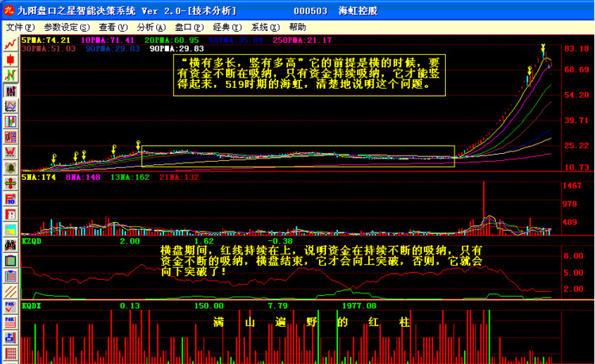Open the red and blue multi-line chart icon
This screenshot has height=364, width=595.
pos(10,106)
